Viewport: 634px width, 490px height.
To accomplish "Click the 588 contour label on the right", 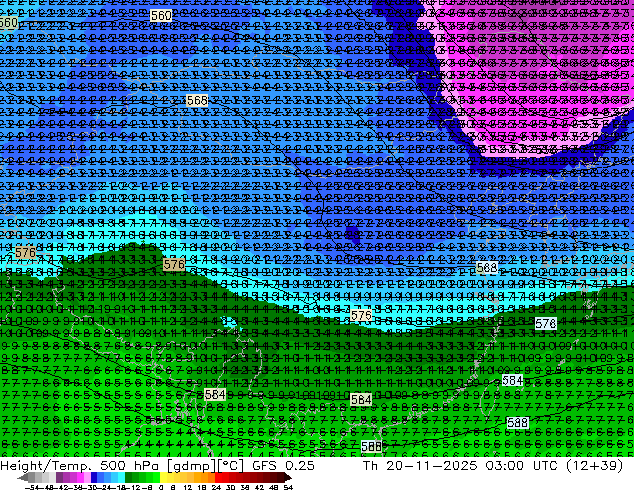I will 518,423.
